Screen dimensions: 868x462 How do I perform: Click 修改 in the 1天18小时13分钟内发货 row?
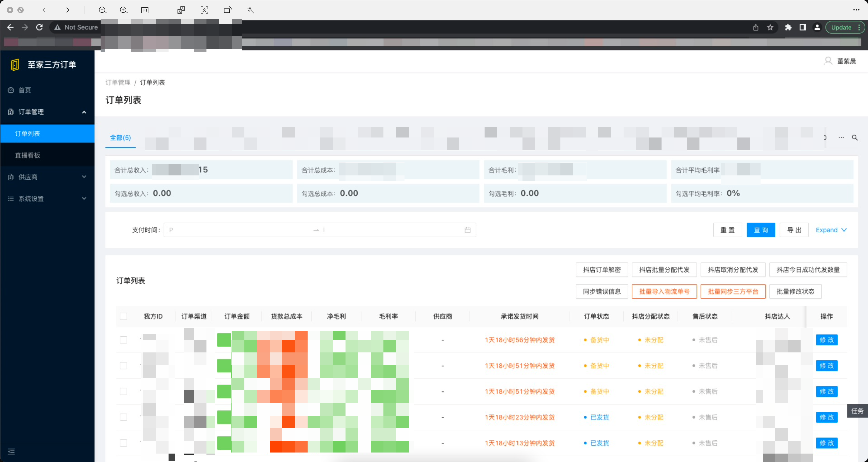827,443
